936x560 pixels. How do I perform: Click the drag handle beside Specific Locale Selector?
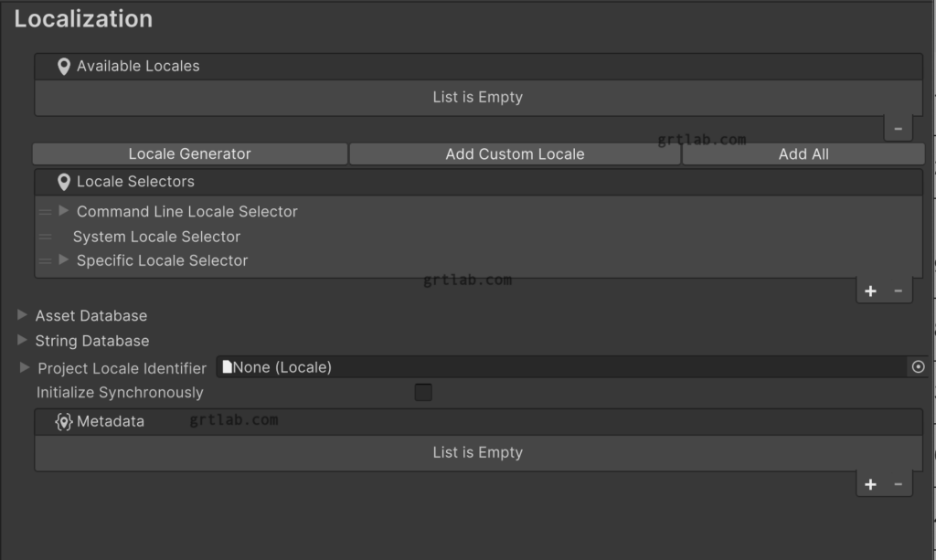tap(45, 260)
